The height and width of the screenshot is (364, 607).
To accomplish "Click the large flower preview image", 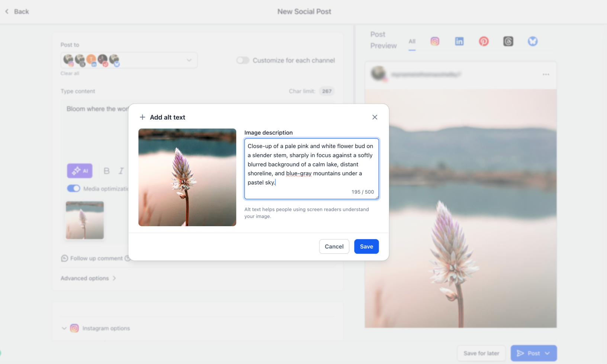I will click(460, 208).
